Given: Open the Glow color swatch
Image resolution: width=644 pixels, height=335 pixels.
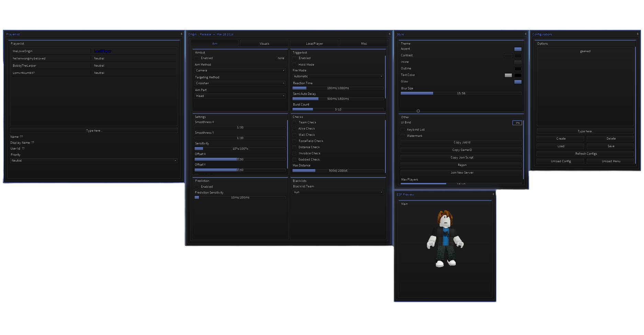Looking at the screenshot, I should click(x=518, y=82).
